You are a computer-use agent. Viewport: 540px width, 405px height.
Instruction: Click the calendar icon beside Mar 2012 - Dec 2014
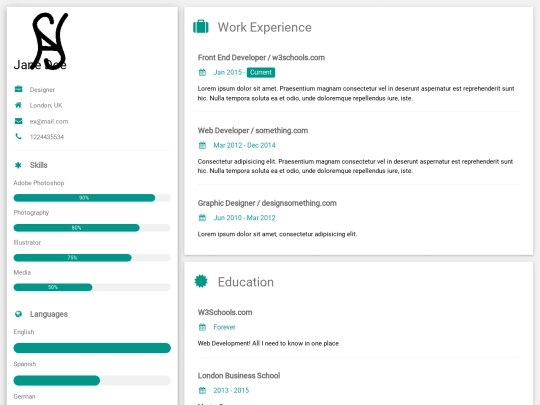(x=202, y=145)
